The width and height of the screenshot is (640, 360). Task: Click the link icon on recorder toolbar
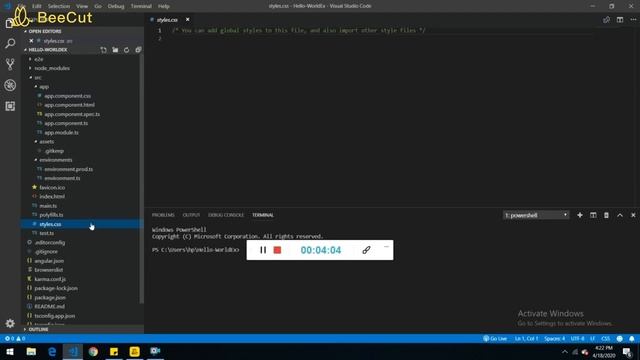pyautogui.click(x=366, y=250)
